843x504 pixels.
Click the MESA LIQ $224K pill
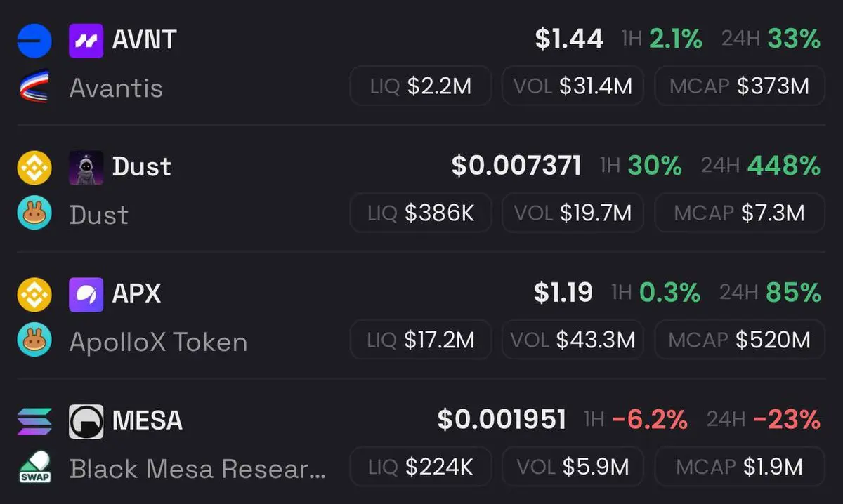(x=421, y=467)
